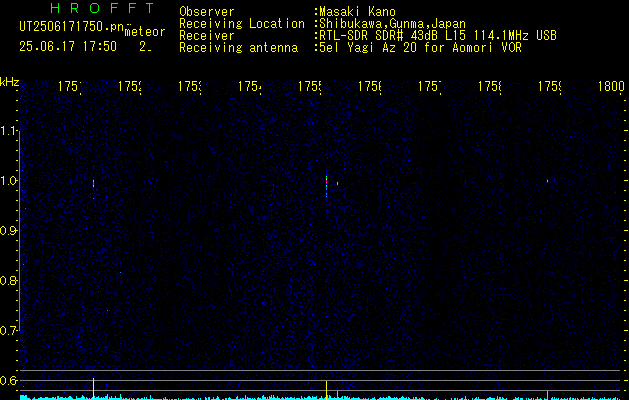Select the '5el Yagi Az 20 for Aomori VOR' text
629x400 pixels.
click(420, 48)
